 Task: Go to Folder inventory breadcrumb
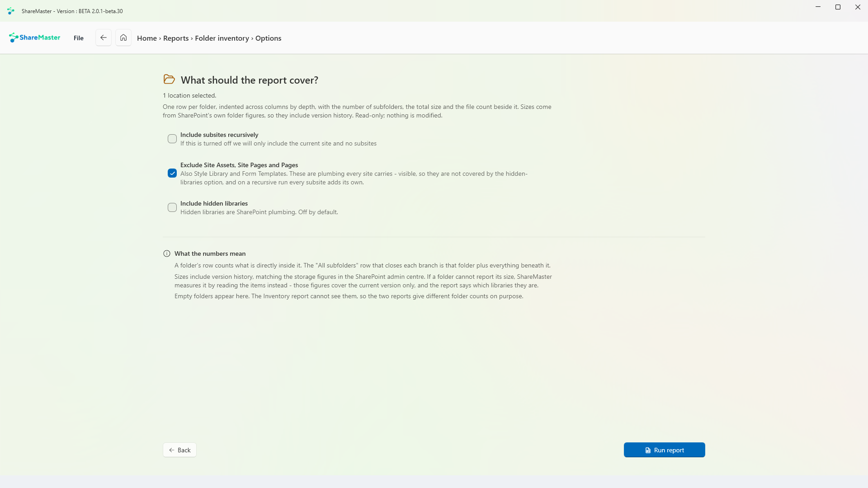[x=222, y=38]
